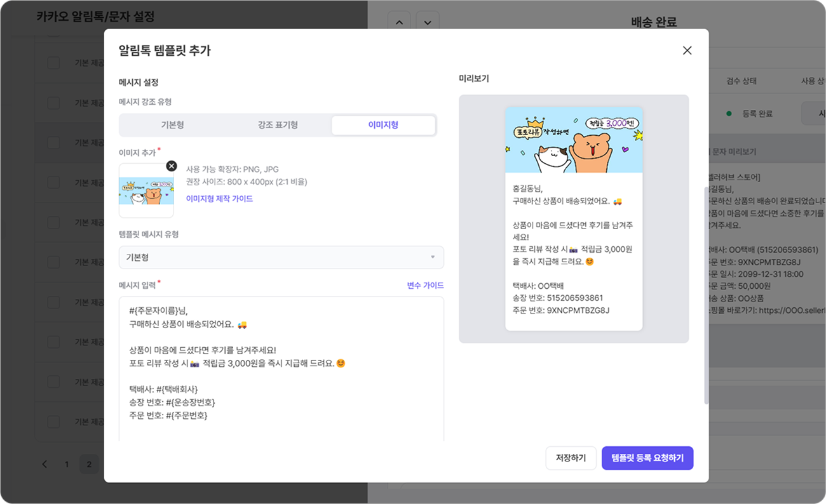This screenshot has height=504, width=826.
Task: Click the uploaded image thumbnail under 이미지 추가
Action: (x=146, y=190)
